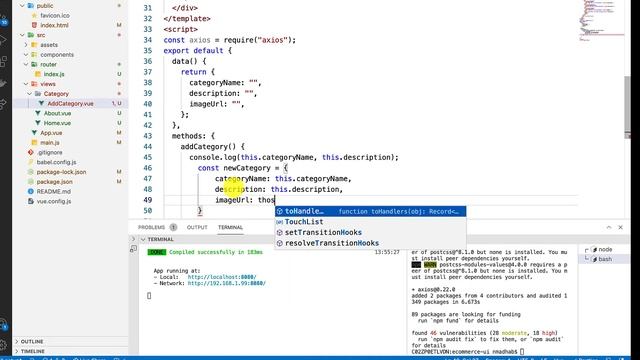
Task: Select the TERMINAL tab
Action: tap(230, 227)
